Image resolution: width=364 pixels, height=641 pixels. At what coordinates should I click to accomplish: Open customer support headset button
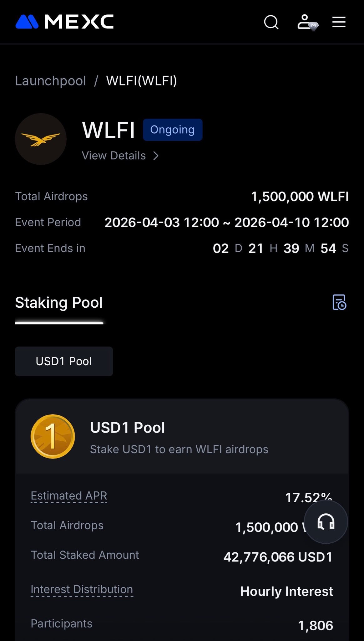(326, 522)
